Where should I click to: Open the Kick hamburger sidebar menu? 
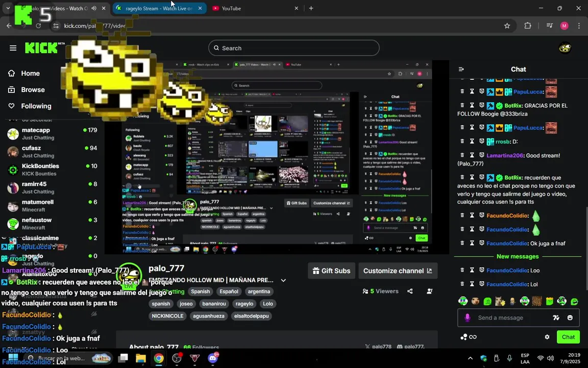(x=13, y=48)
